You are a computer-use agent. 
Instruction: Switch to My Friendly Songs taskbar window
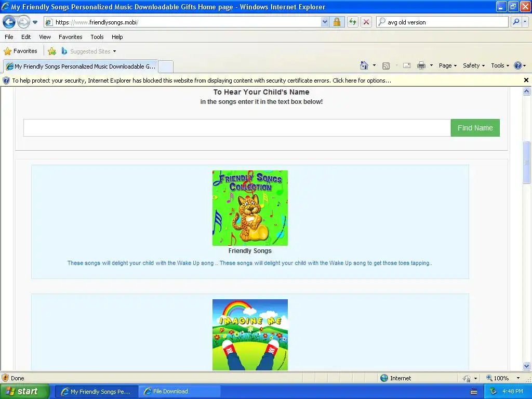[x=97, y=392]
